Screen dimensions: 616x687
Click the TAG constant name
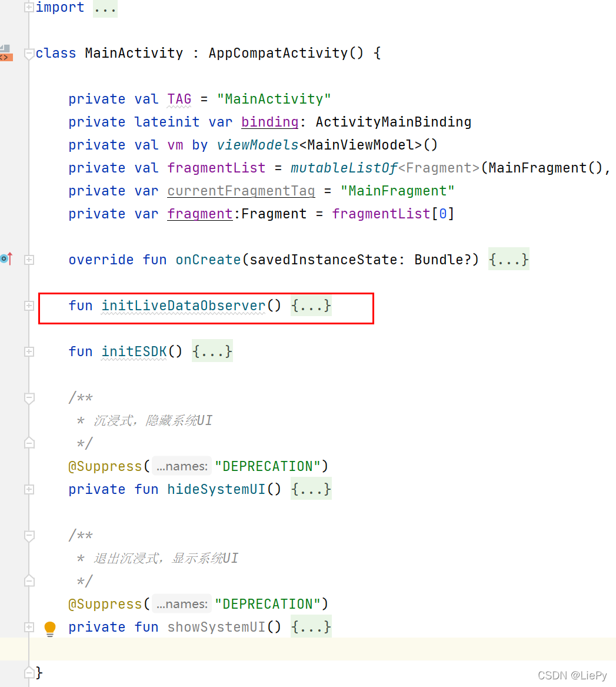[179, 99]
